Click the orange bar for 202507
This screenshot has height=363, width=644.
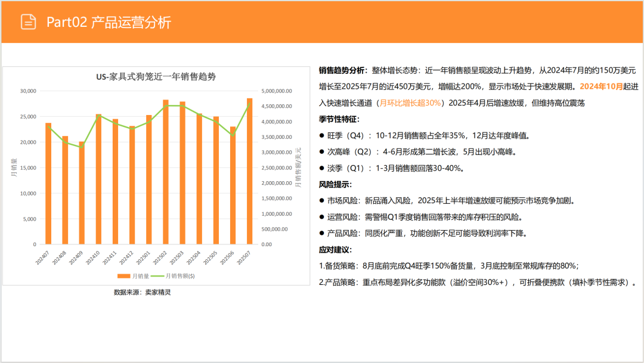point(249,171)
